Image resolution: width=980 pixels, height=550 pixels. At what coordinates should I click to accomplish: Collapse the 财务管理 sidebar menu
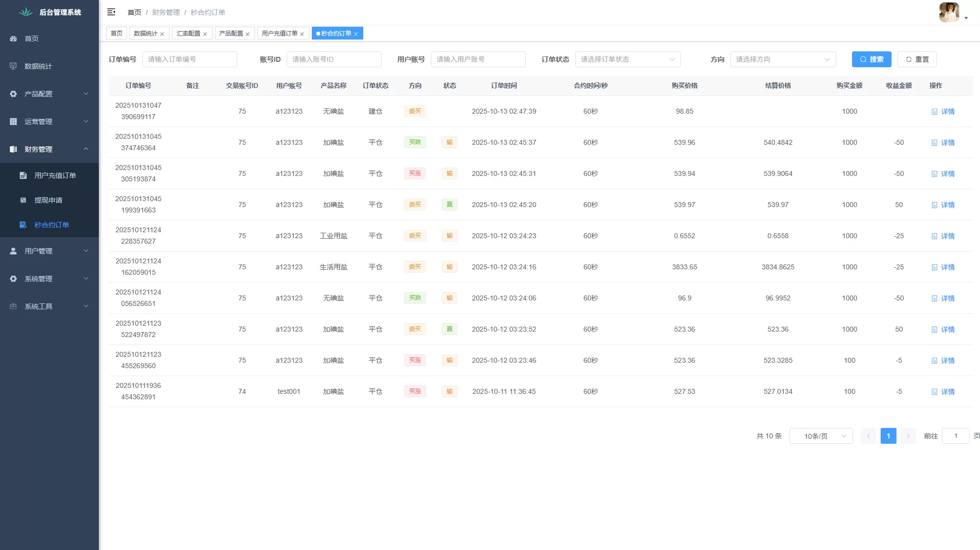tap(13, 149)
